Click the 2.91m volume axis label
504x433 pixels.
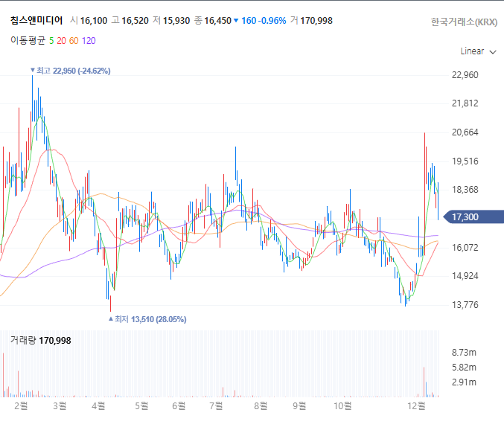[x=464, y=382]
